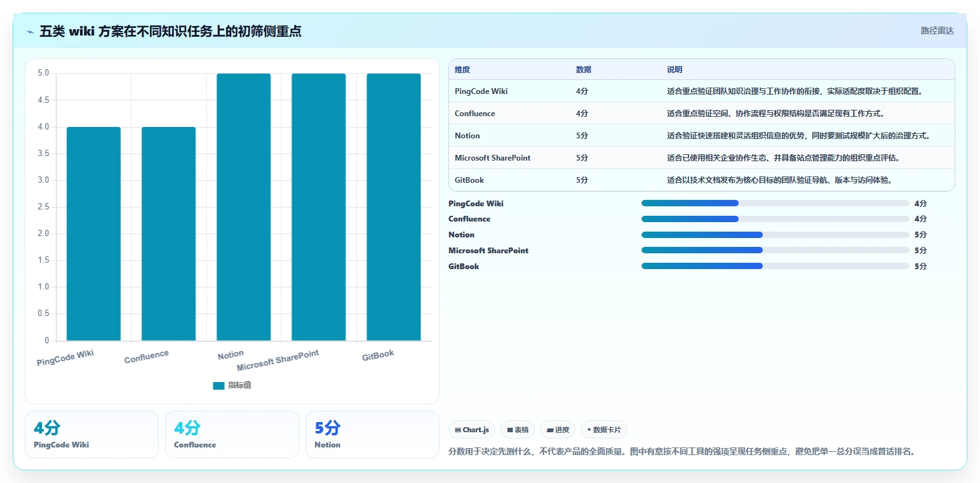Click the GitBook x-axis label under the chart
Viewport: 980px width, 483px height.
[378, 355]
